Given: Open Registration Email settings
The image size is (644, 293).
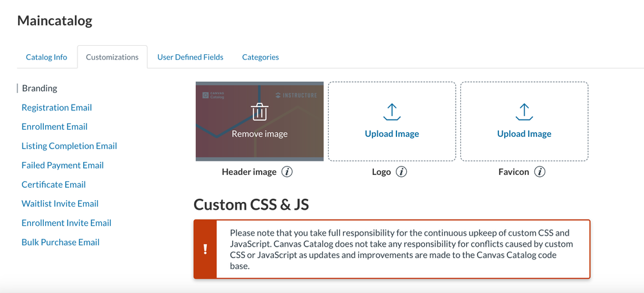Looking at the screenshot, I should pyautogui.click(x=57, y=108).
